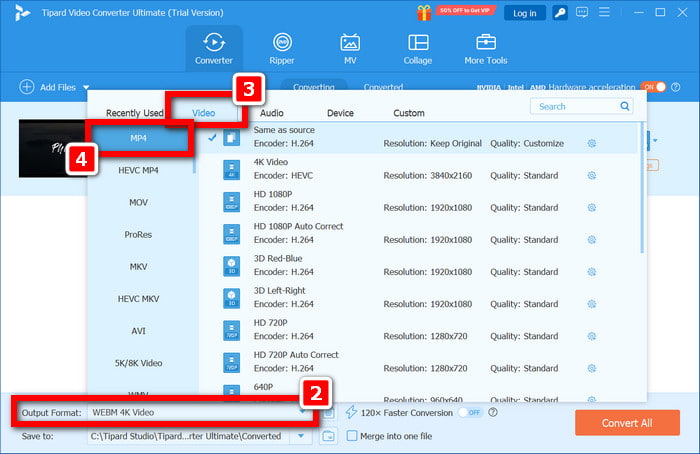700x454 pixels.
Task: Open settings gear for 3D Left-Right preset
Action: 592,304
